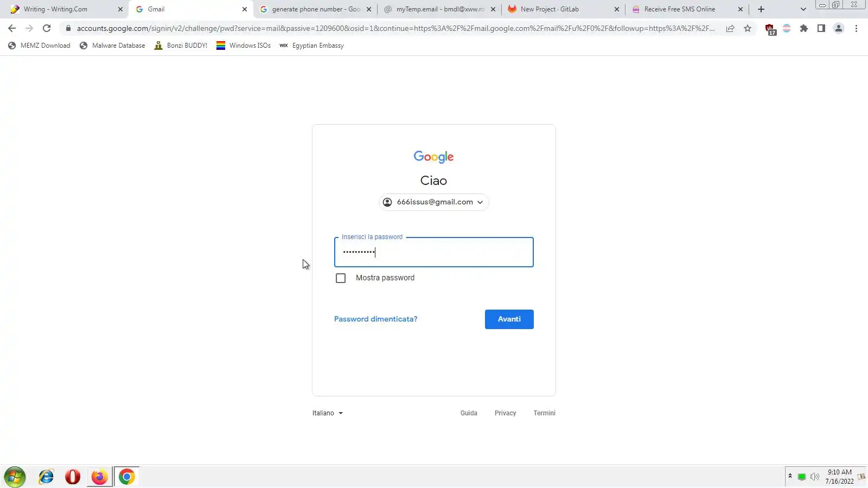Show hidden system tray icons
The image size is (868, 488).
click(790, 476)
